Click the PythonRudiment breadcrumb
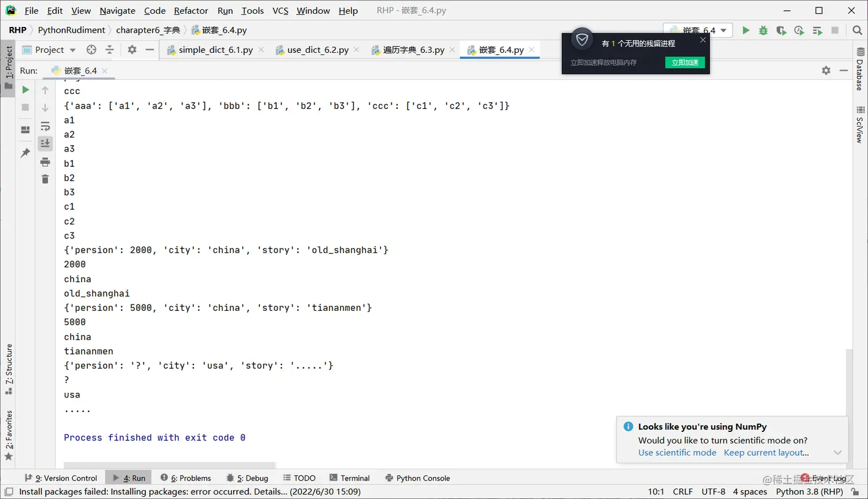Viewport: 868px width, 499px height. point(71,30)
